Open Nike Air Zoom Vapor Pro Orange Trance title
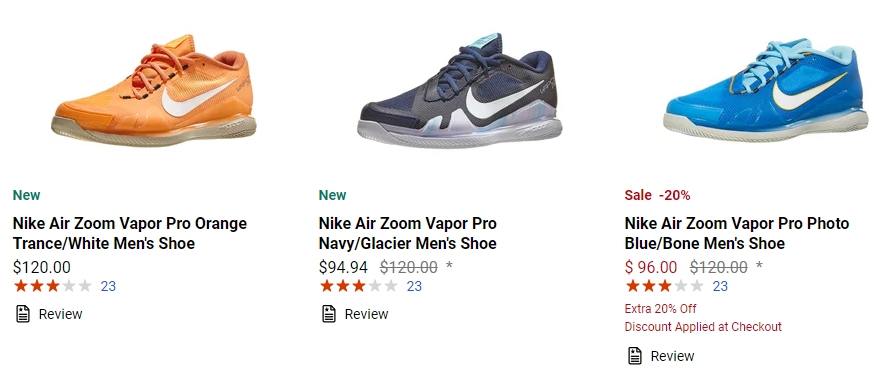Screen dimensions: 880x382 click(x=130, y=233)
